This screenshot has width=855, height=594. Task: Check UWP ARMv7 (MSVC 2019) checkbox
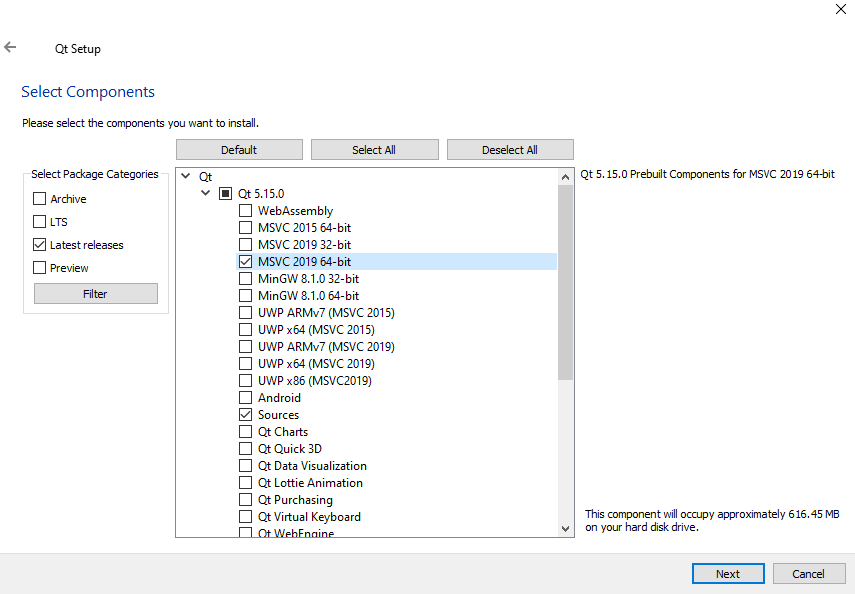245,346
